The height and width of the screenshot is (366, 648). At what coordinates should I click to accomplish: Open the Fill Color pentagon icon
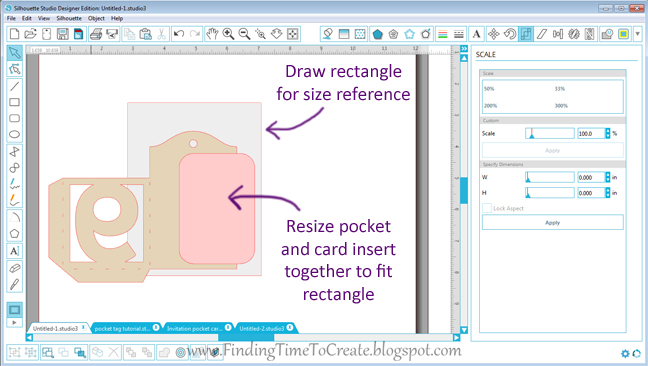click(x=377, y=34)
